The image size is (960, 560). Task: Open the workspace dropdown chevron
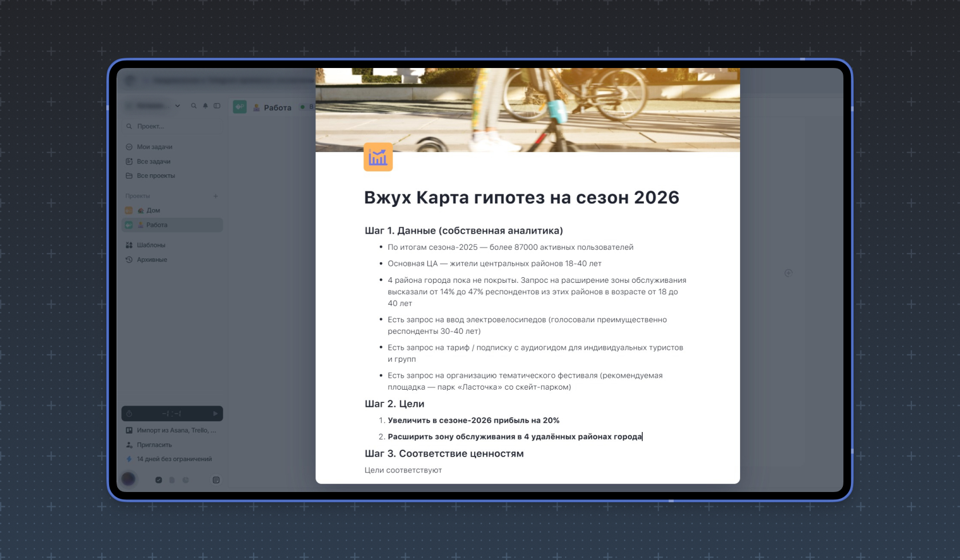coord(178,106)
